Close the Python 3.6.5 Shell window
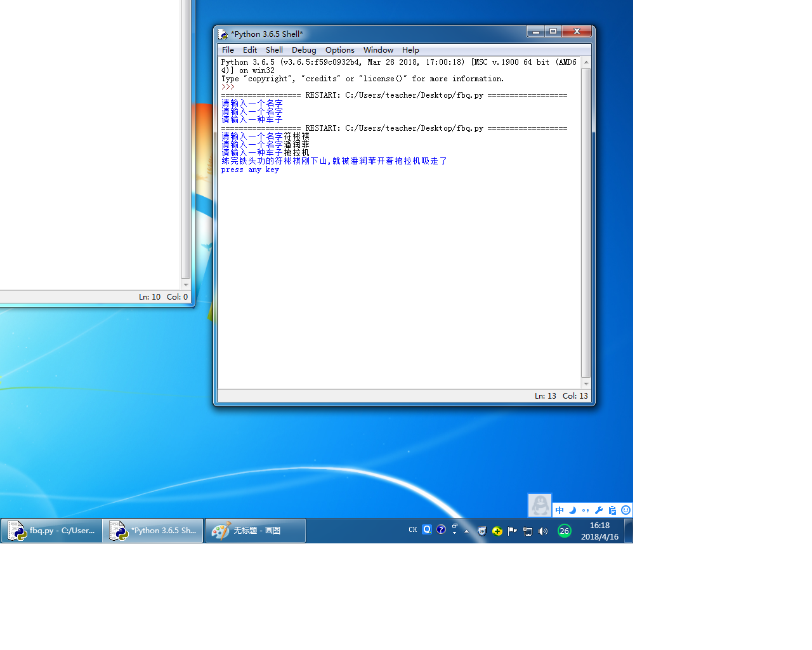The image size is (812, 650). [x=577, y=32]
